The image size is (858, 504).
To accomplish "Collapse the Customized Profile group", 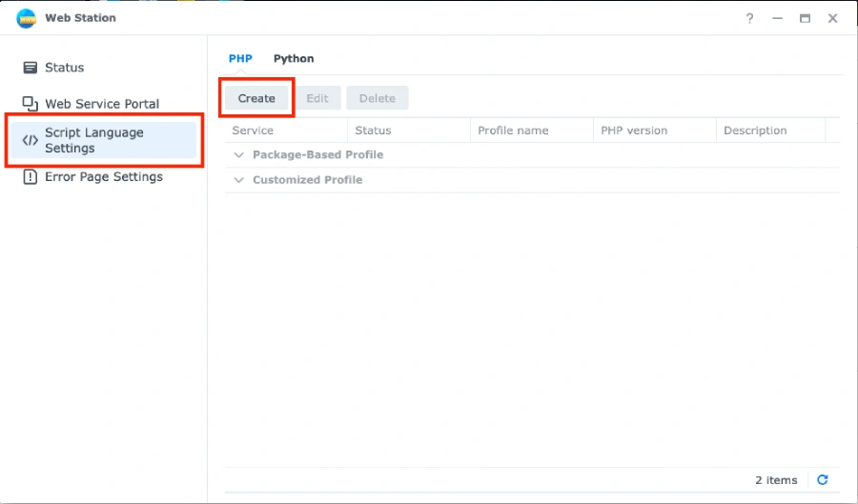I will [x=238, y=180].
